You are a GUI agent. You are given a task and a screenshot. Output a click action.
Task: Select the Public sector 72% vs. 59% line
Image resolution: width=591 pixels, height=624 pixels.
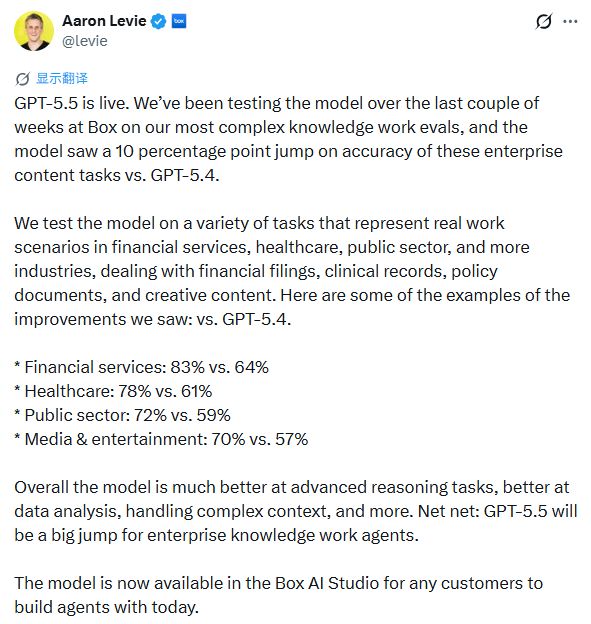123,415
